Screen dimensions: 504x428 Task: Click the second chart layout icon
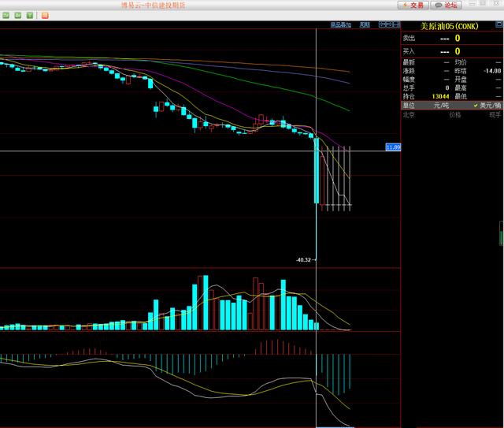point(389,24)
